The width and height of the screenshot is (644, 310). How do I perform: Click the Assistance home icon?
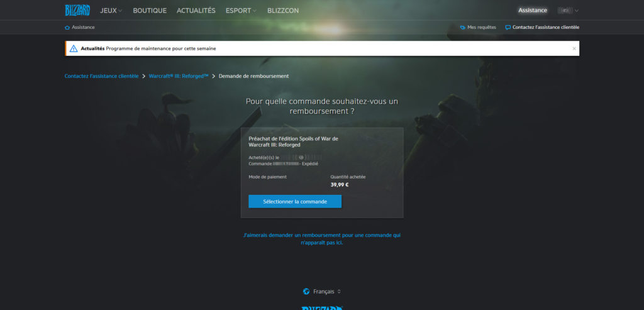point(67,28)
